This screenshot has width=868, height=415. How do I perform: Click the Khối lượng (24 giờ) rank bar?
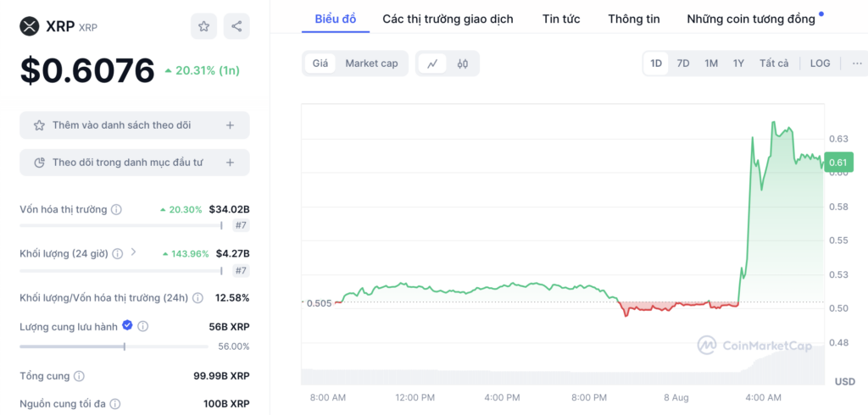point(121,270)
